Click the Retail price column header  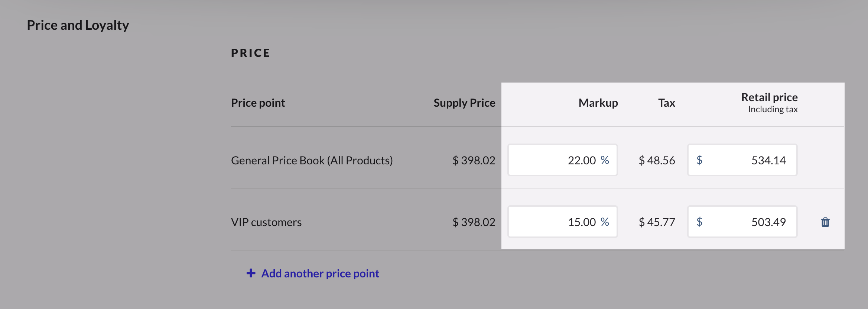pyautogui.click(x=769, y=97)
